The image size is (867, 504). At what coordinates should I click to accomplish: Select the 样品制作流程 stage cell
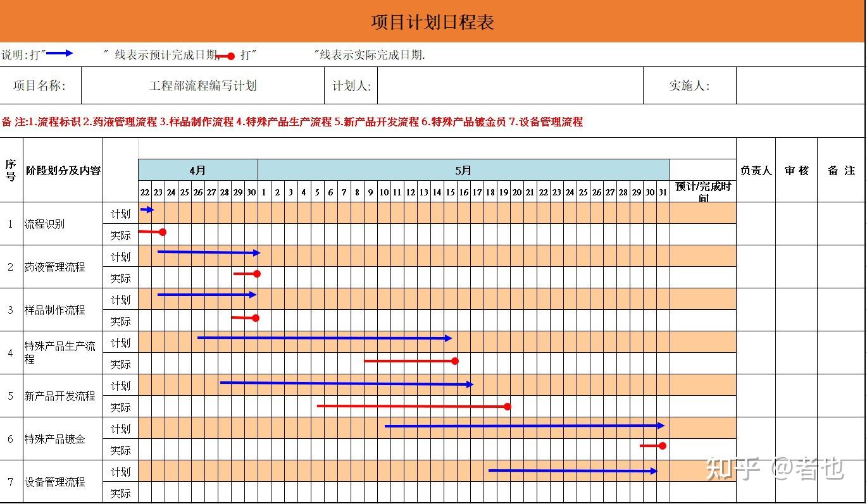coord(63,310)
